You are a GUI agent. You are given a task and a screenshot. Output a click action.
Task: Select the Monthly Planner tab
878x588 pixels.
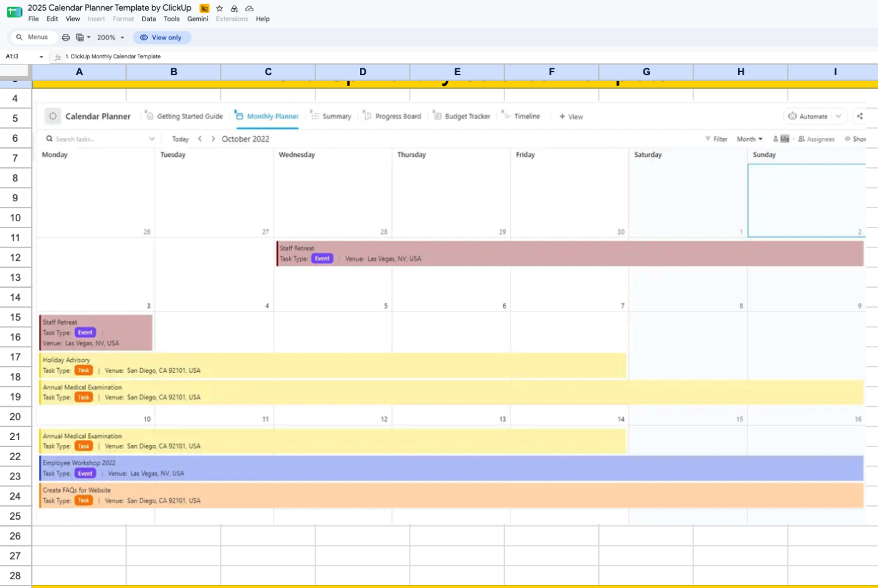point(267,116)
